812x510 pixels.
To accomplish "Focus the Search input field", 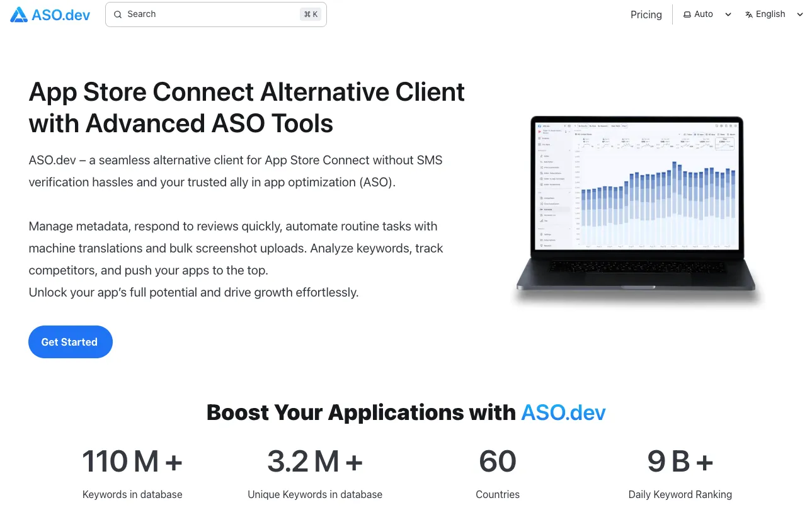I will (x=216, y=14).
